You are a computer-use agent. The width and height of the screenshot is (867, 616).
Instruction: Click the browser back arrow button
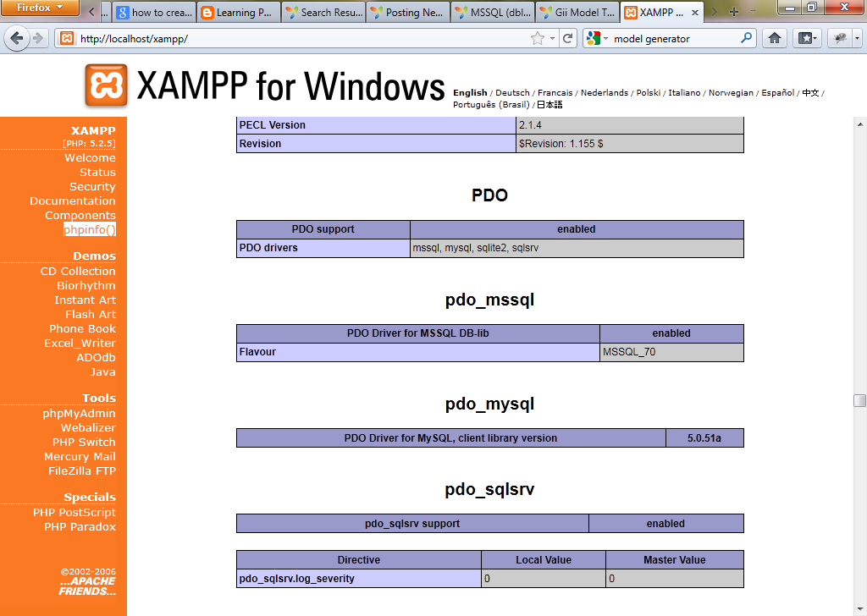pos(17,38)
